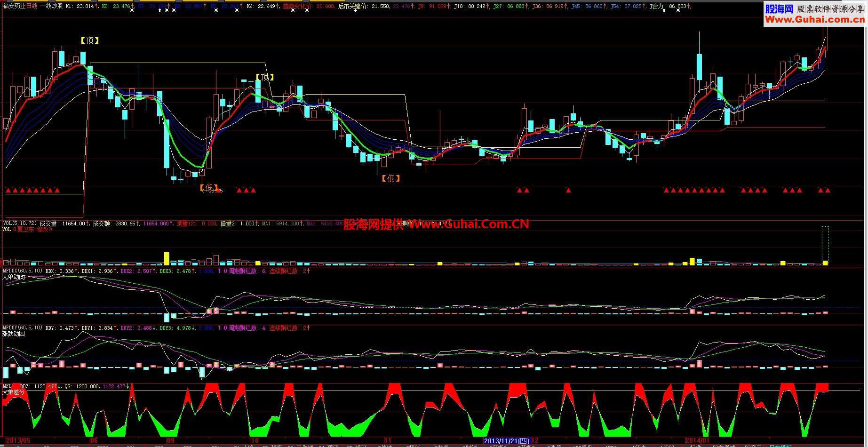
Task: Click the 大单差分 panel label
Action: [13, 391]
